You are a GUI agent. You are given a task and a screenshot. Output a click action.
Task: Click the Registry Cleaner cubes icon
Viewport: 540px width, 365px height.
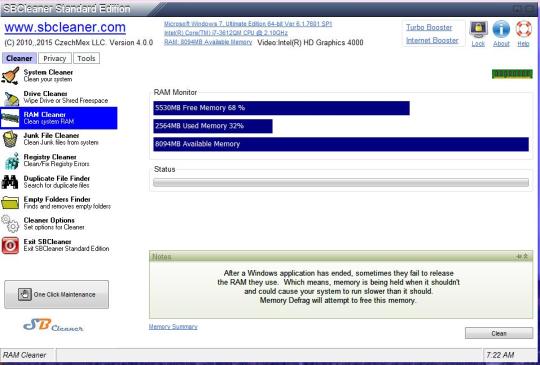pyautogui.click(x=11, y=161)
